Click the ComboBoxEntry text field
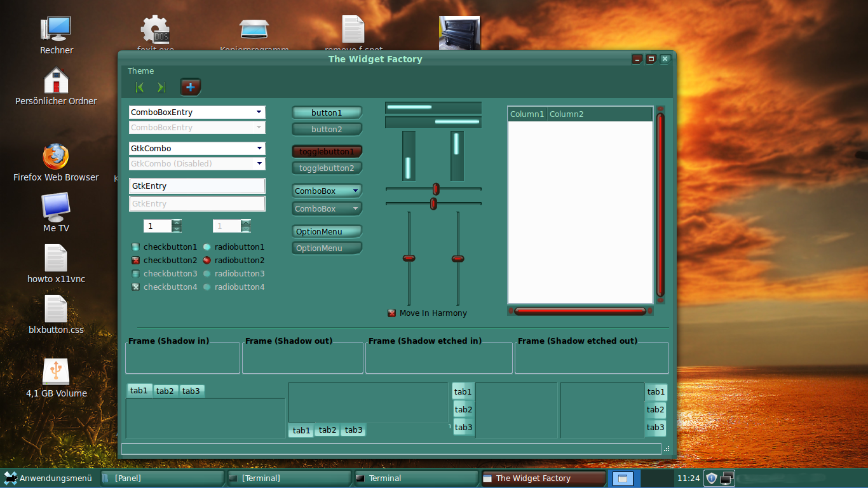 click(191, 112)
